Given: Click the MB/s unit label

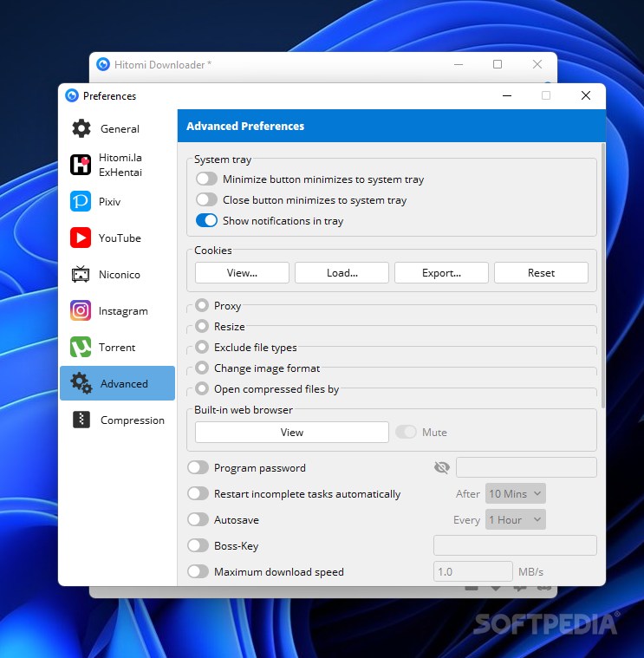Looking at the screenshot, I should click(x=530, y=572).
